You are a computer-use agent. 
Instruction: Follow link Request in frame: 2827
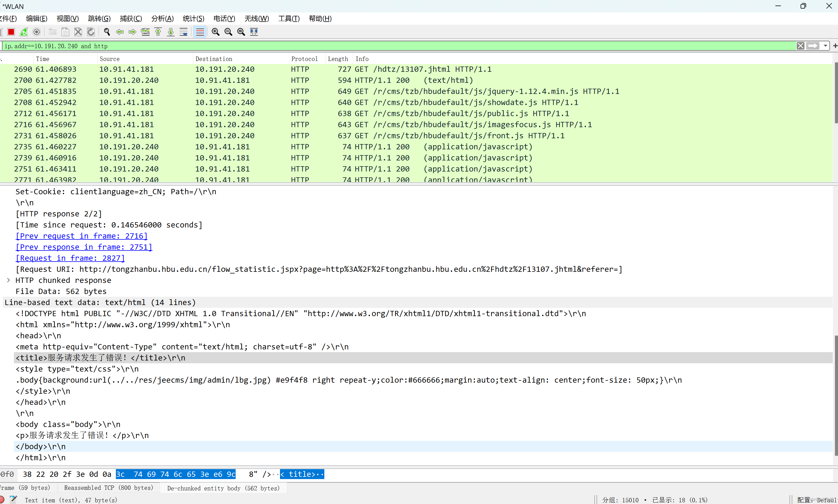[x=70, y=258]
